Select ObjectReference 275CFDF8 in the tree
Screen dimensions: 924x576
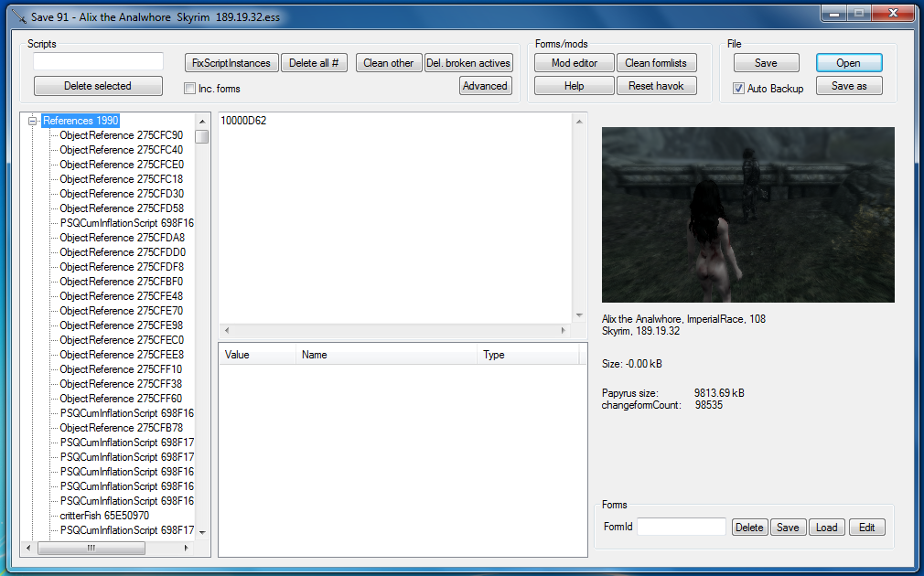pyautogui.click(x=122, y=267)
